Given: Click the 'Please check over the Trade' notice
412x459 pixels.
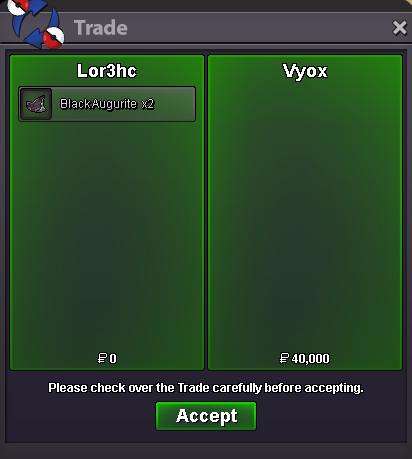Looking at the screenshot, I should (x=206, y=388).
